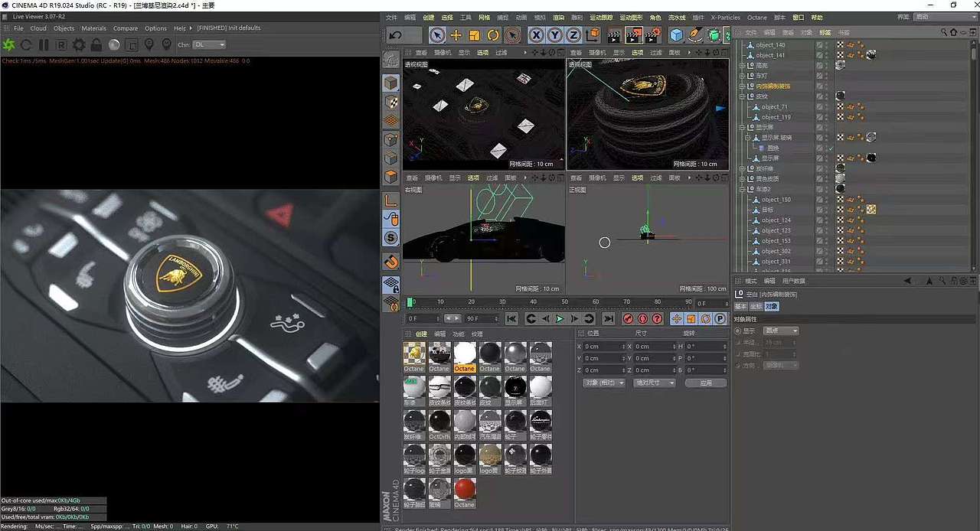Go to start of timeline
Viewport: 980px width, 531px height.
pos(511,318)
